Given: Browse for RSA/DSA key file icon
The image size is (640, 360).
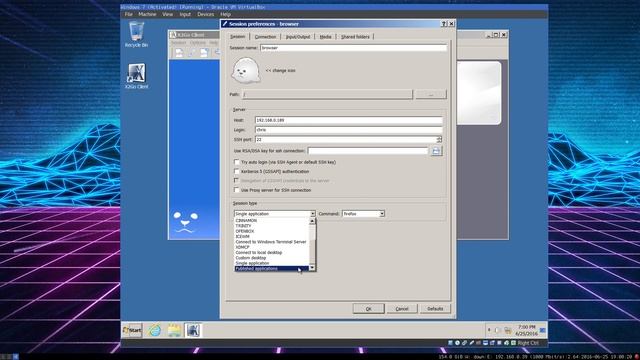Looking at the screenshot, I should pyautogui.click(x=436, y=151).
